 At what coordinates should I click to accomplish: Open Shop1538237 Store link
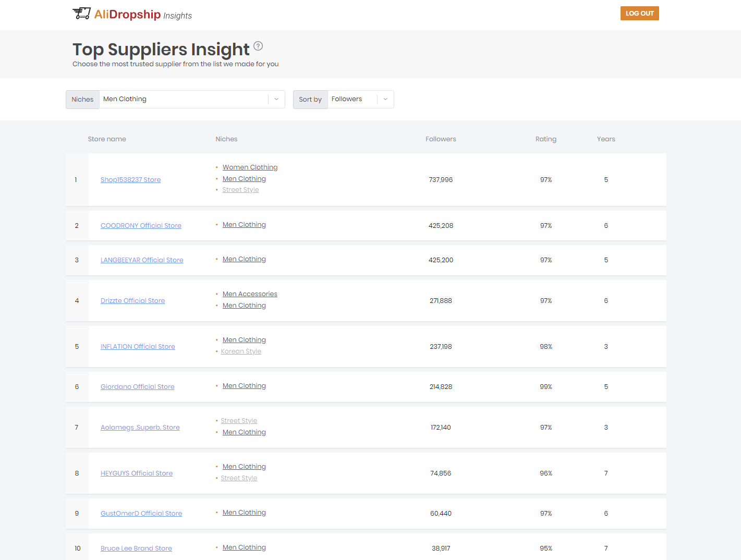[130, 180]
